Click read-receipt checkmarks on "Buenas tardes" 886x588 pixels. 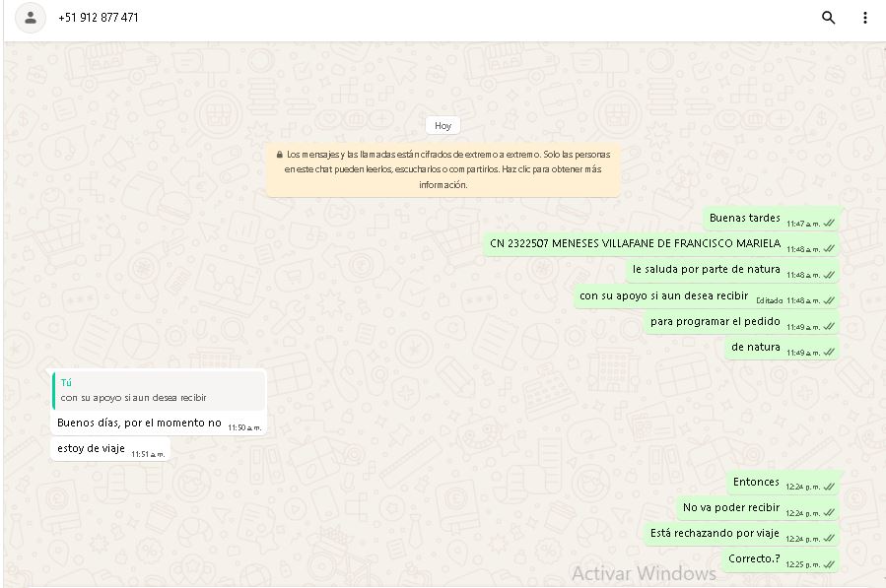(829, 224)
